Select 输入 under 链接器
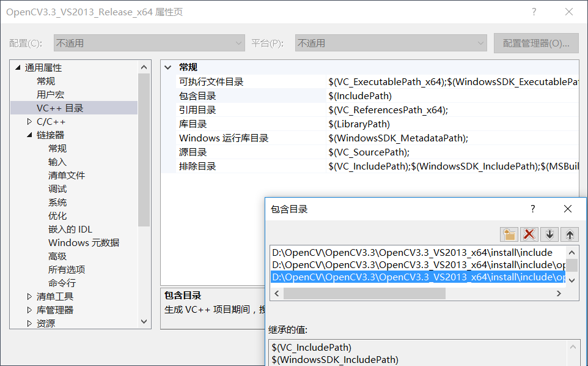Image resolution: width=588 pixels, height=366 pixels. pyautogui.click(x=57, y=162)
